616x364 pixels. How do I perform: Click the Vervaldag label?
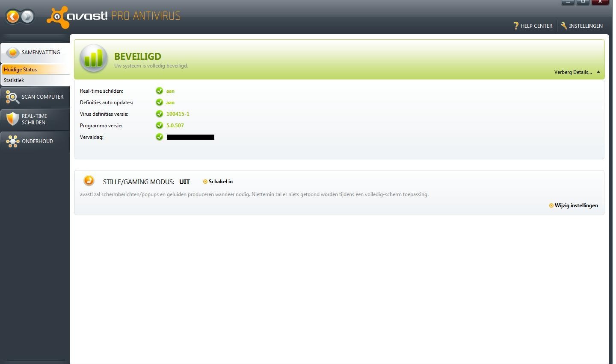92,137
